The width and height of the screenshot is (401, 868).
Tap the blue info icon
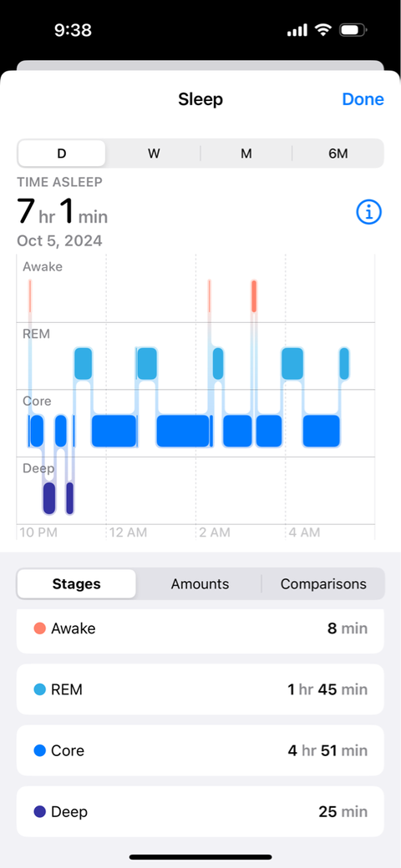pos(369,212)
